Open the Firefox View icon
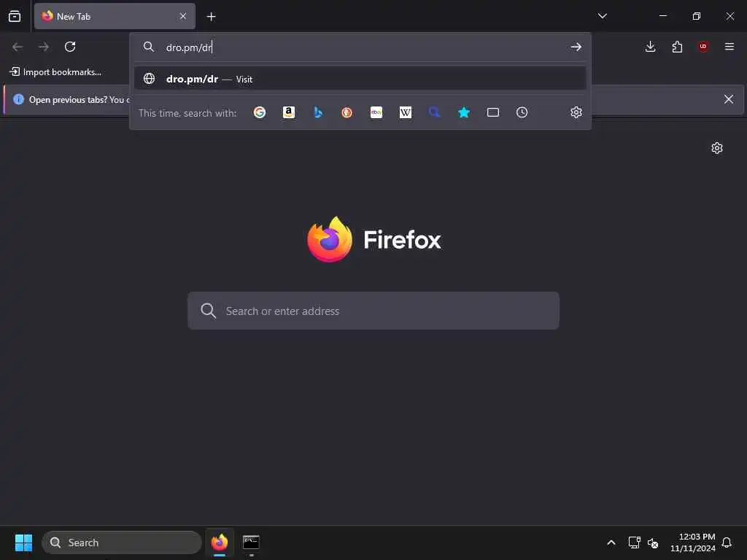Viewport: 747px width, 560px height. [15, 16]
